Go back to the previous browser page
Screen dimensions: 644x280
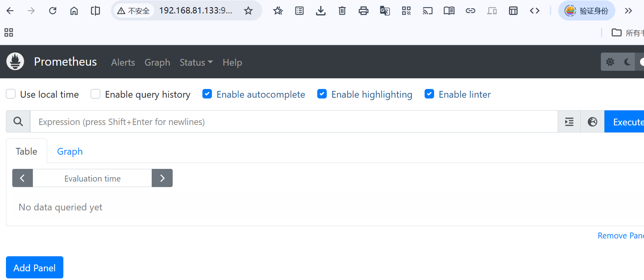10,11
